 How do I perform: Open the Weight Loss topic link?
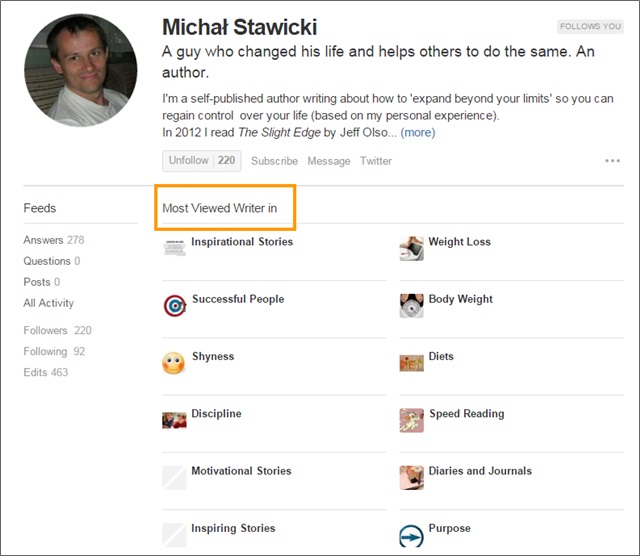click(460, 242)
